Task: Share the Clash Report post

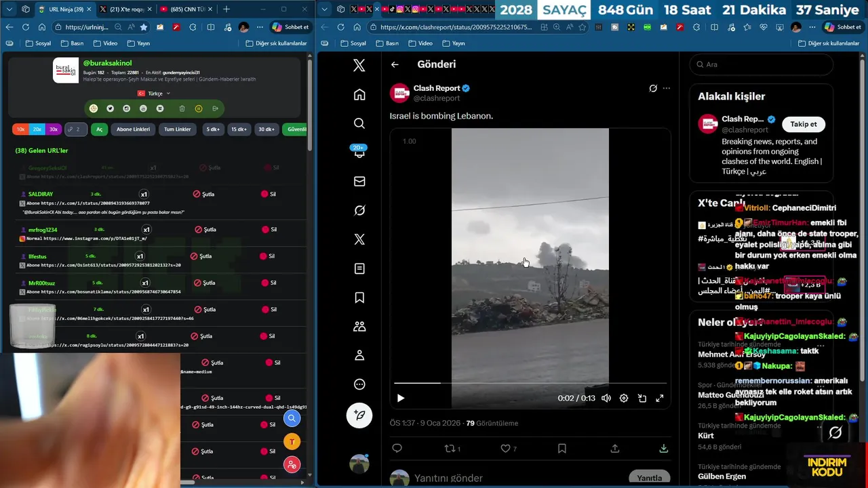Action: coord(615,448)
